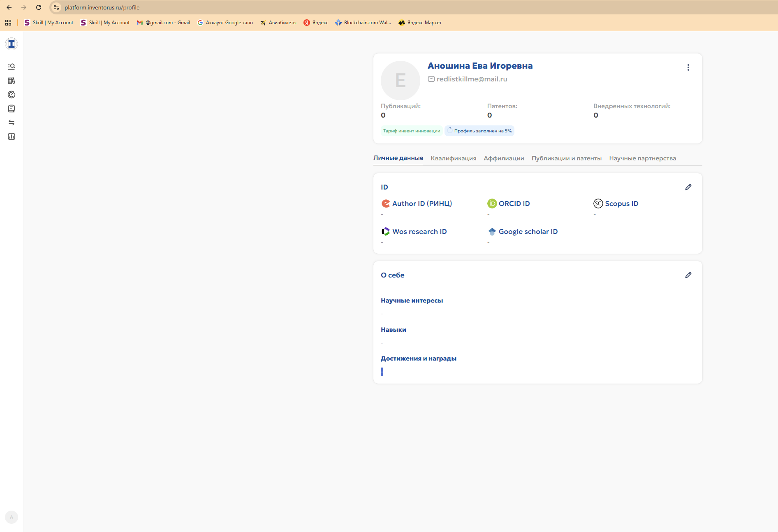Viewport: 778px width, 532px height.
Task: Click the exchange arrows icon in sidebar
Action: 12,123
